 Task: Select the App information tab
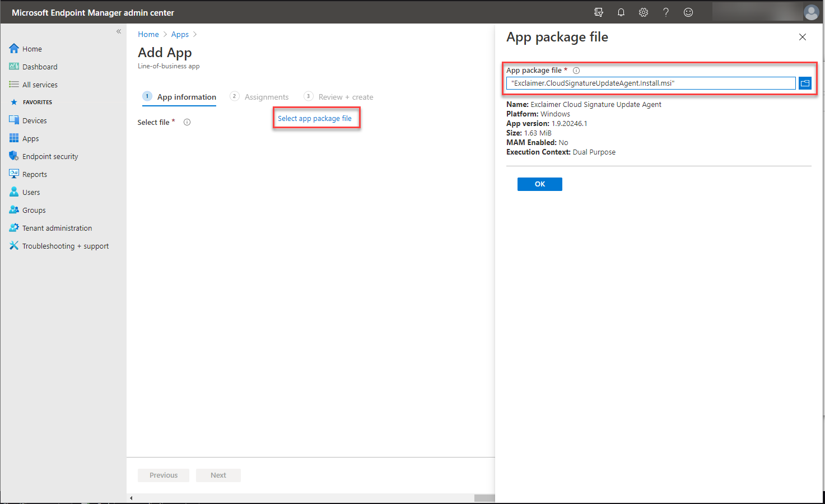pos(187,96)
